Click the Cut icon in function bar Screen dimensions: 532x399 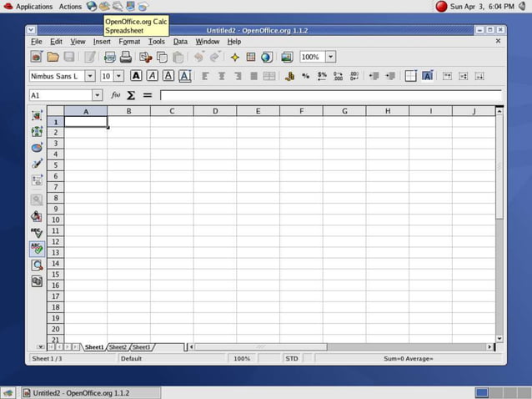146,57
